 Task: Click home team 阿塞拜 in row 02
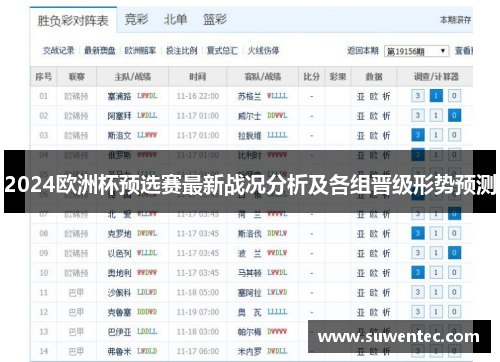[x=119, y=116]
